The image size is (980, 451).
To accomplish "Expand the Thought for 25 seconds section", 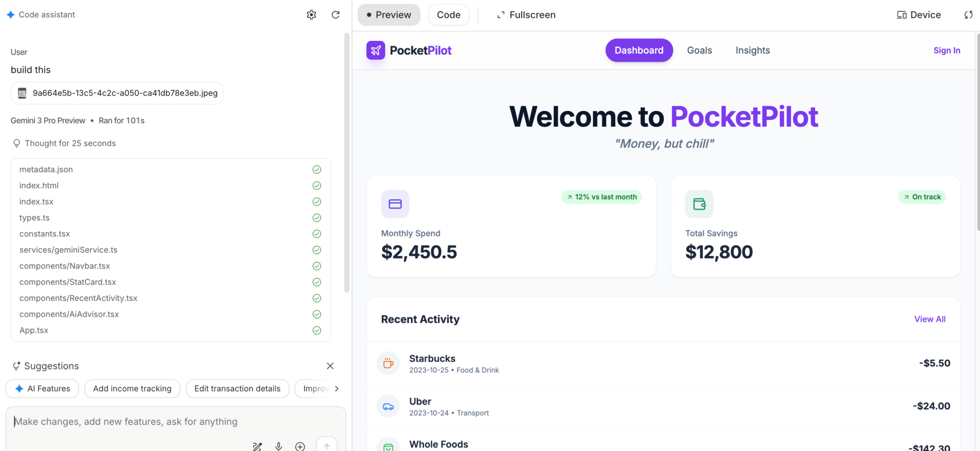I will pos(64,144).
